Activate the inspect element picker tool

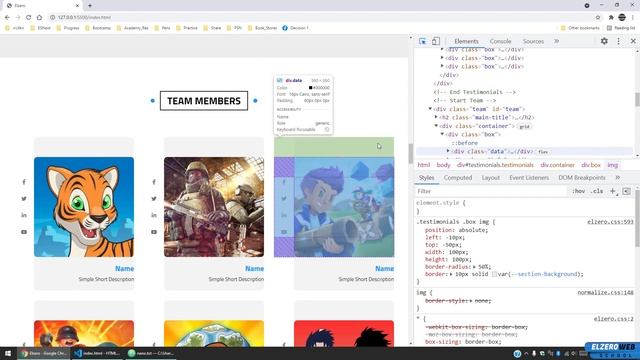click(x=422, y=41)
